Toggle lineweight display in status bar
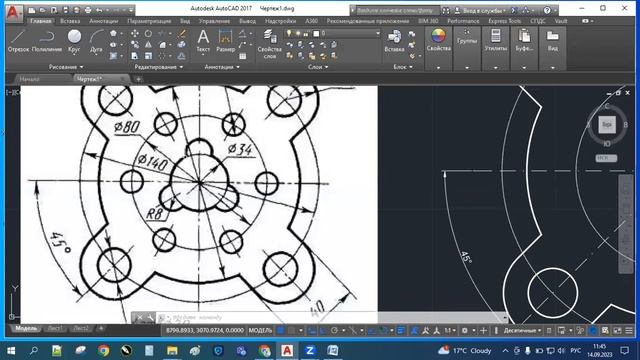This screenshot has height=360, width=640. pyautogui.click(x=400, y=330)
